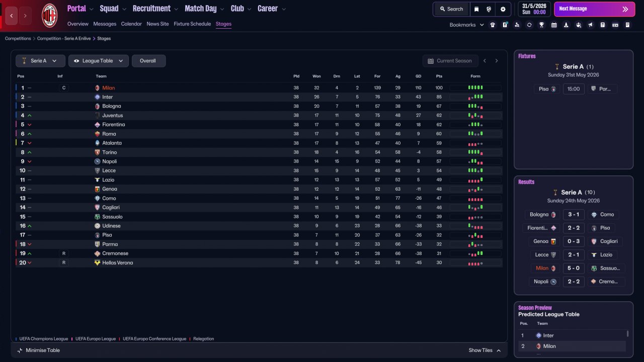Switch to the Calendar tab
644x362 pixels.
[x=131, y=24]
